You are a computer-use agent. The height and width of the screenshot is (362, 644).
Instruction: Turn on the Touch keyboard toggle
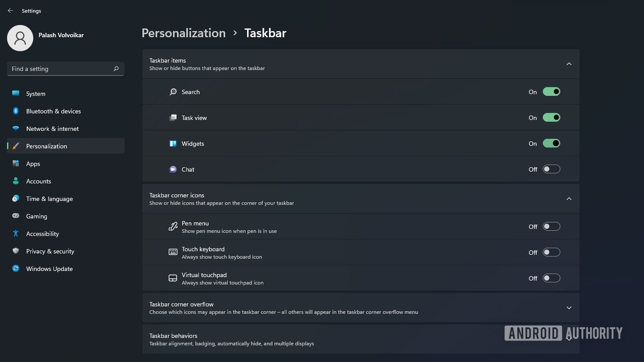(551, 253)
